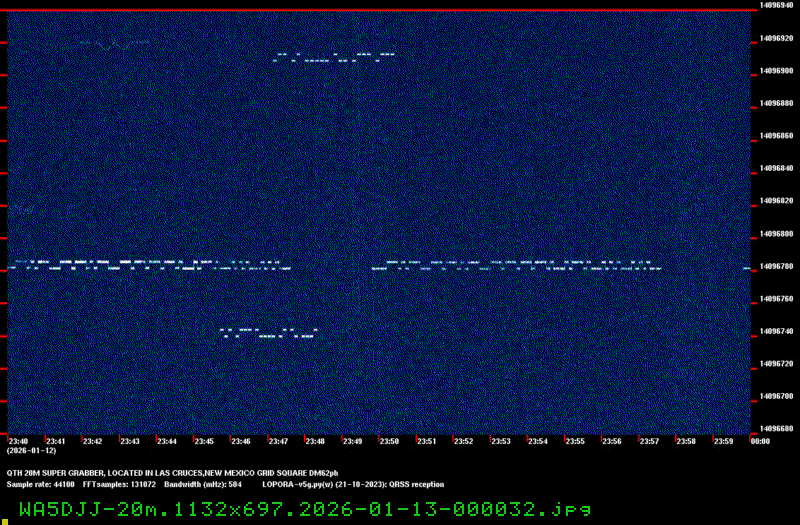Click the short QRSS trace near 14096740 Hz
Image resolution: width=800 pixels, height=525 pixels.
coord(268,333)
